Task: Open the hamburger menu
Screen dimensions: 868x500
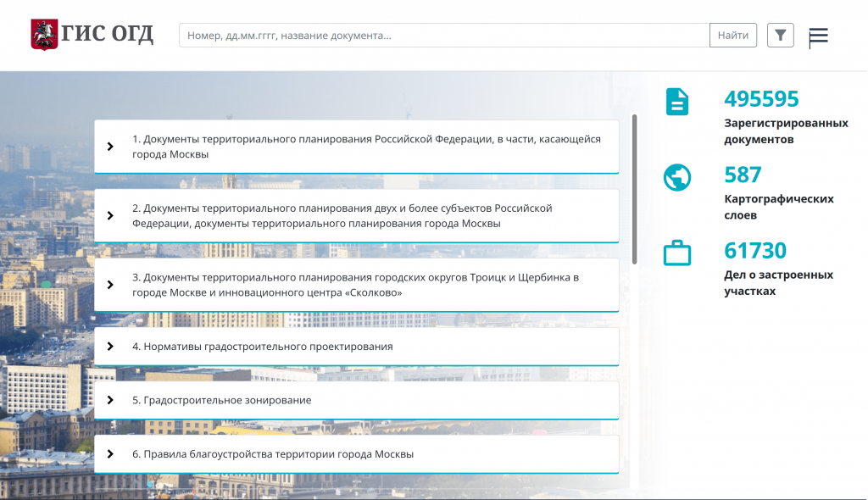Action: 818,36
